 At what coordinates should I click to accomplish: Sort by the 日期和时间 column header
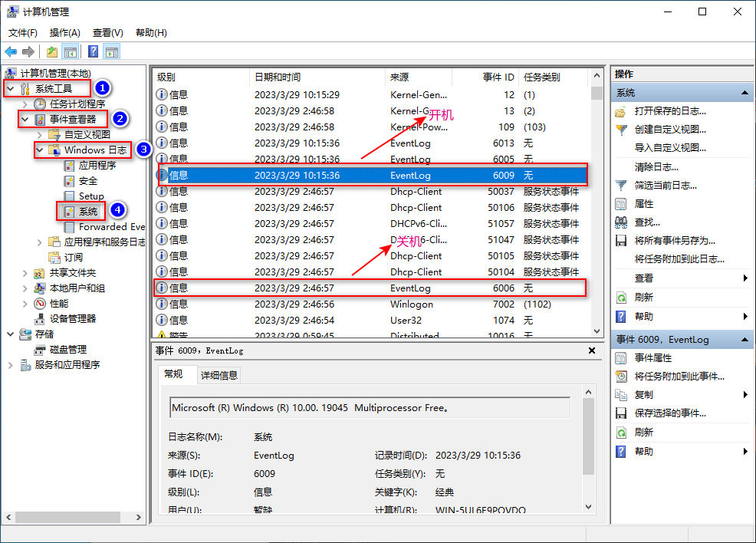tap(317, 77)
